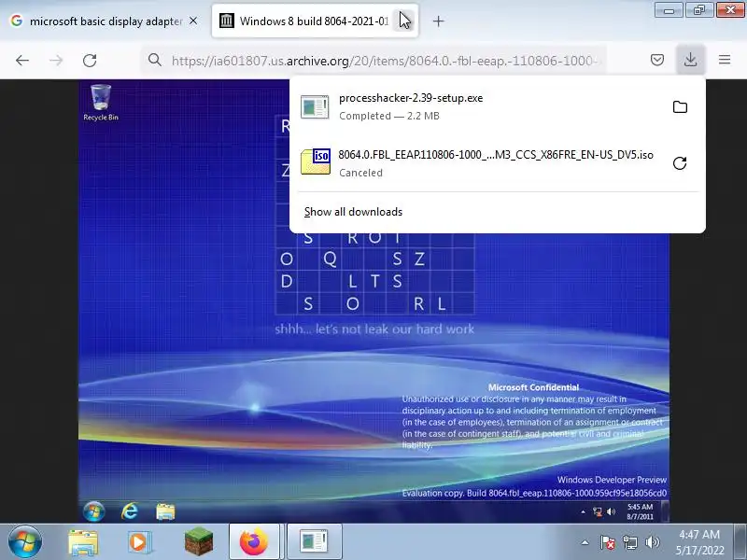The image size is (747, 560).
Task: Click the Recycle Bin in the screenshot image
Action: 101,103
